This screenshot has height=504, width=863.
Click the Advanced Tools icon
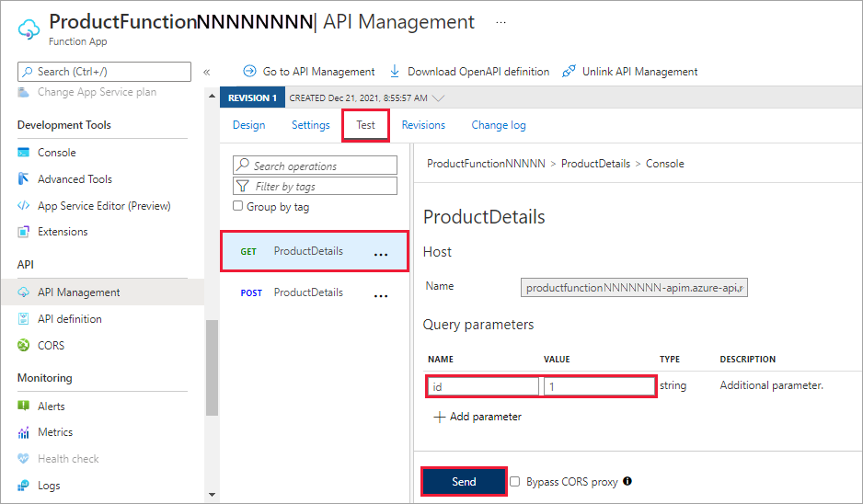tap(23, 178)
